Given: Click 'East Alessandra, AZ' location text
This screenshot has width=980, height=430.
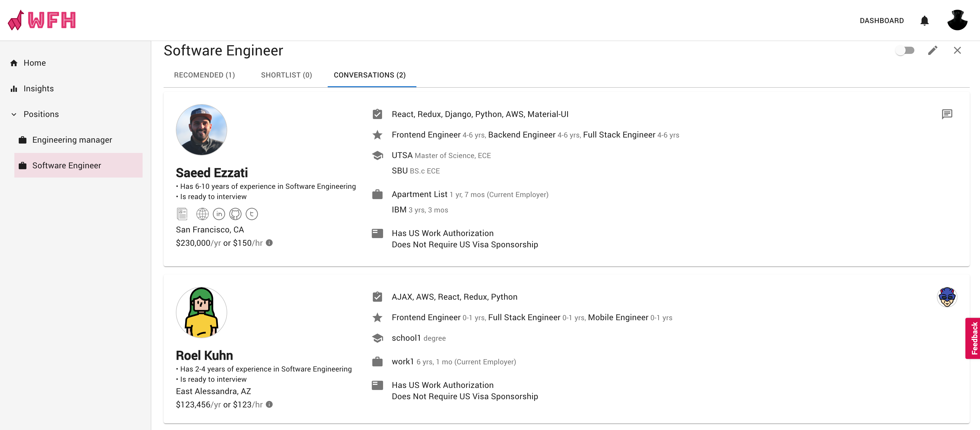Looking at the screenshot, I should click(x=213, y=391).
